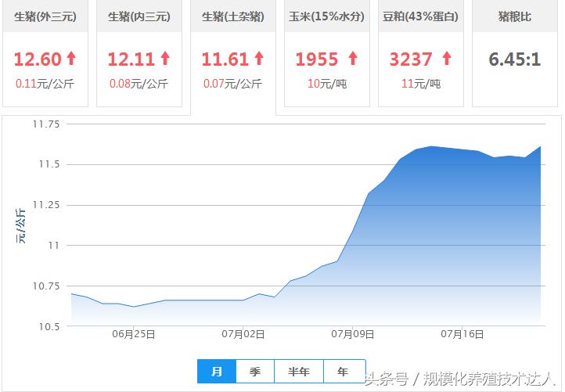The height and width of the screenshot is (392, 565).
Task: Click the 11.25 y-axis label
Action: click(x=46, y=205)
